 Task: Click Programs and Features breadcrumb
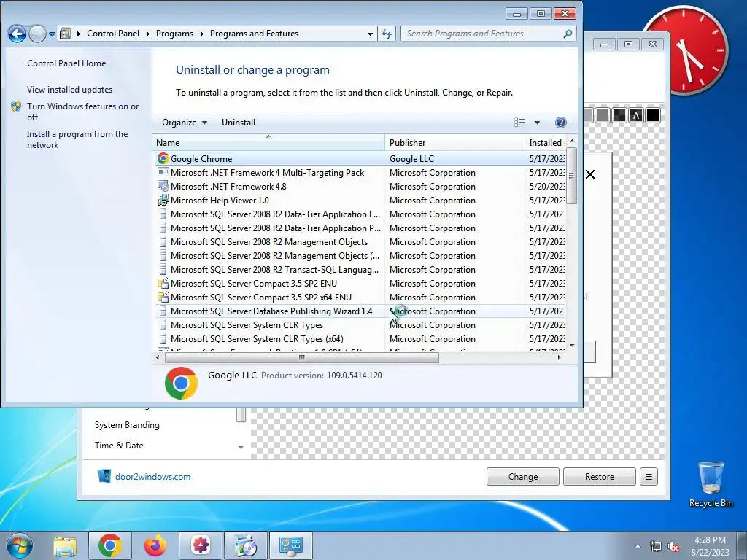pos(254,34)
